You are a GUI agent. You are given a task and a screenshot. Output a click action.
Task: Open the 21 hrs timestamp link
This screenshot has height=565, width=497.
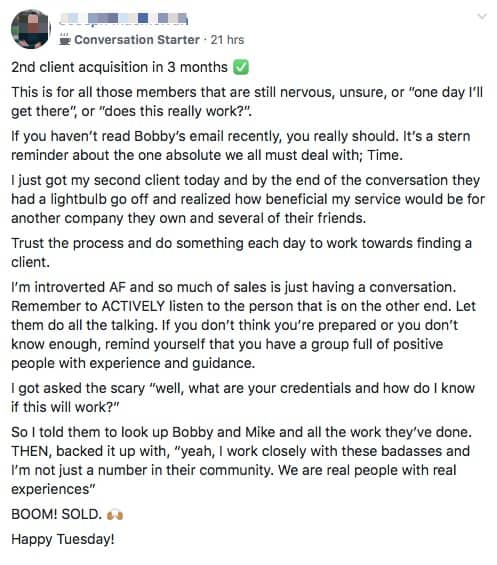point(227,40)
